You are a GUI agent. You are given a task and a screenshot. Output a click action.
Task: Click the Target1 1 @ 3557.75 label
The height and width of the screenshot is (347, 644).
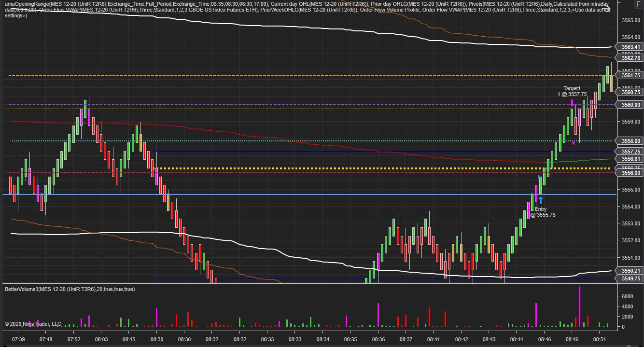pyautogui.click(x=572, y=91)
